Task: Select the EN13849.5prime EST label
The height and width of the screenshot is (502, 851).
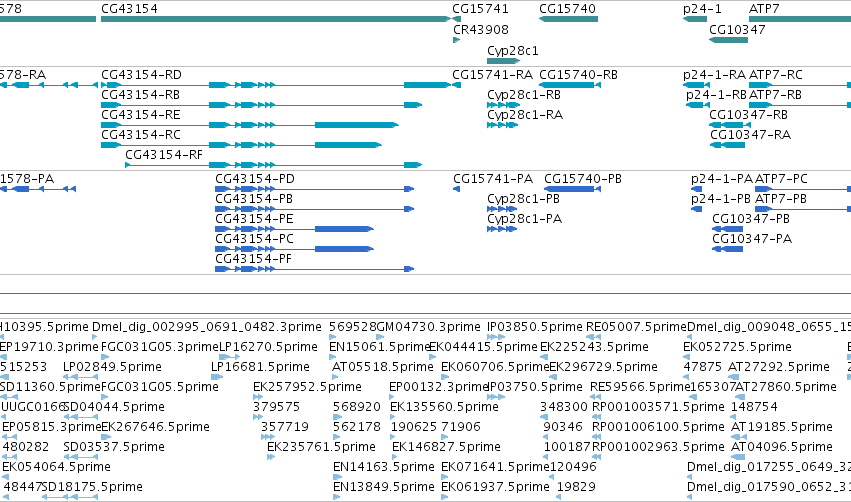Action: click(384, 487)
